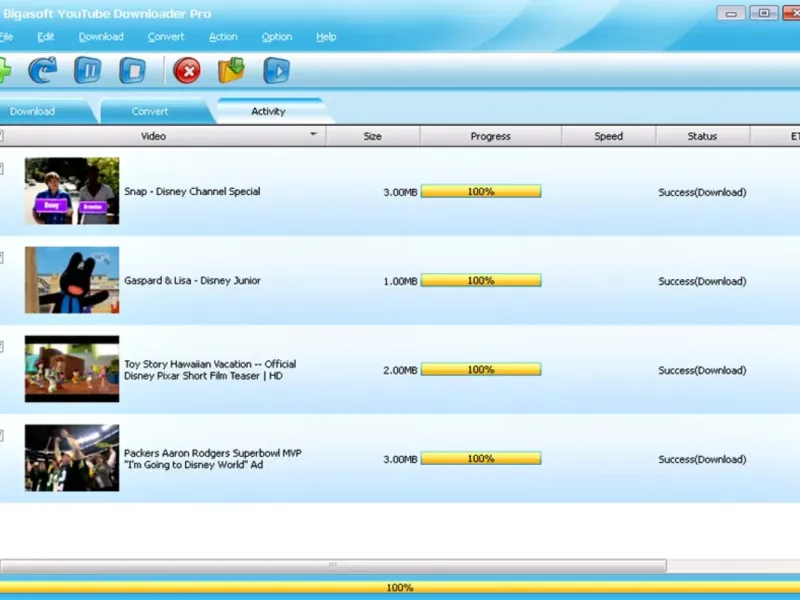Click the Progress column header
Screen dimensions: 800x600
pyautogui.click(x=490, y=136)
